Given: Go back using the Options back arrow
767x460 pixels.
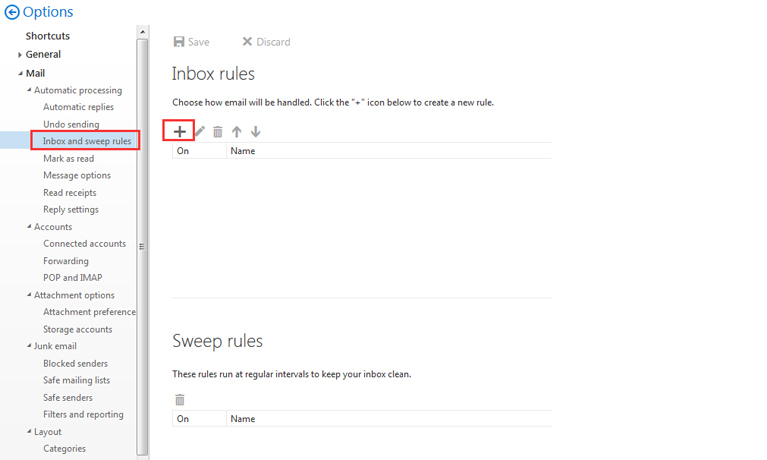Looking at the screenshot, I should tap(12, 12).
